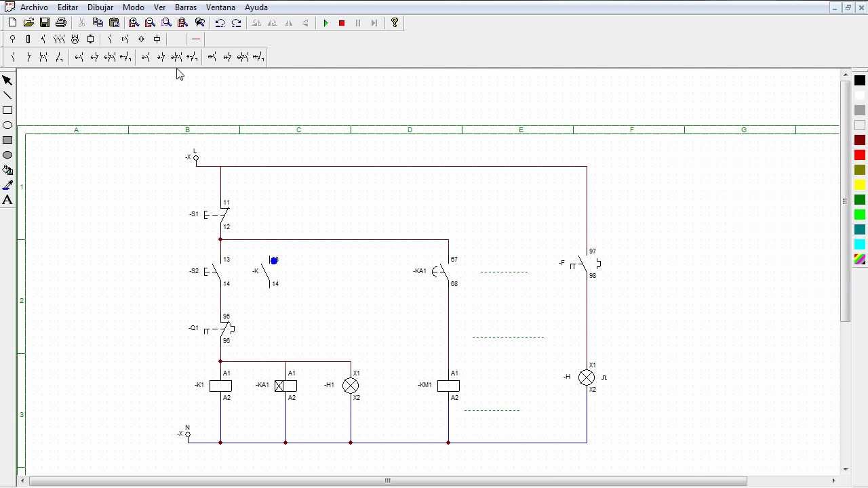
Task: Select the -H1 lamp symbol
Action: [351, 386]
